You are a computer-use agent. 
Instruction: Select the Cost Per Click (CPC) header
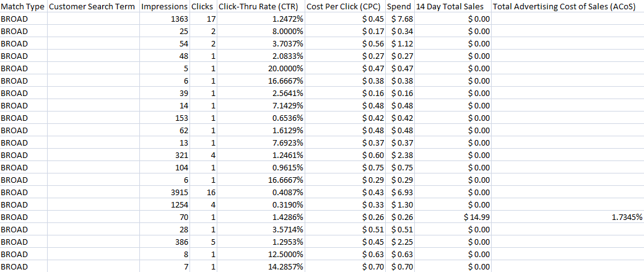(345, 7)
